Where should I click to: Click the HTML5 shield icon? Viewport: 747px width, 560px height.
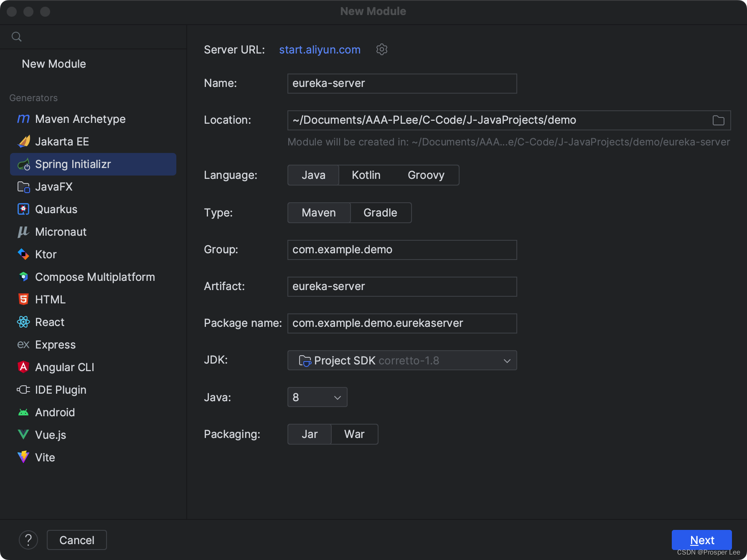pyautogui.click(x=23, y=299)
